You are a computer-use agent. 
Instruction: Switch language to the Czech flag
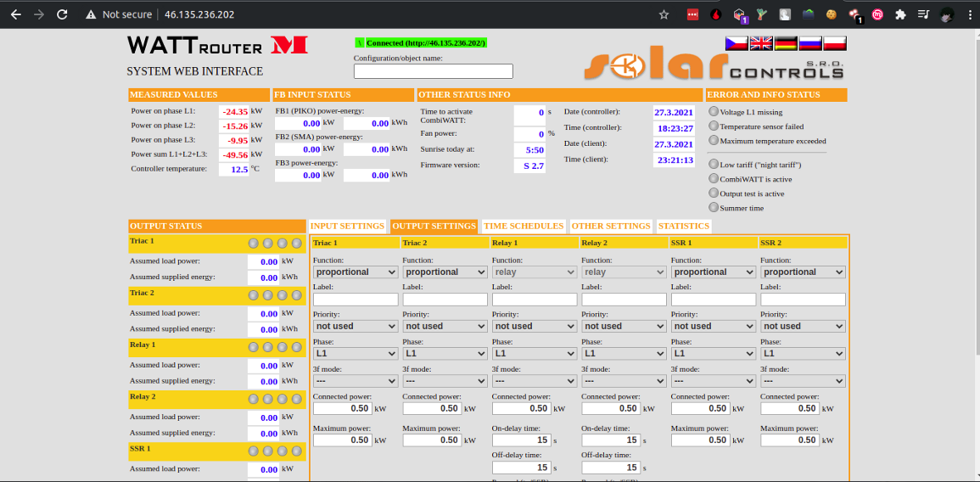[736, 43]
